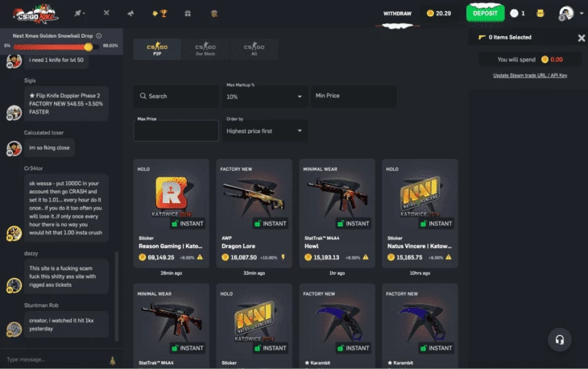This screenshot has width=588, height=369.
Task: Select the AWP Dragon Lore item card
Action: pos(254,213)
